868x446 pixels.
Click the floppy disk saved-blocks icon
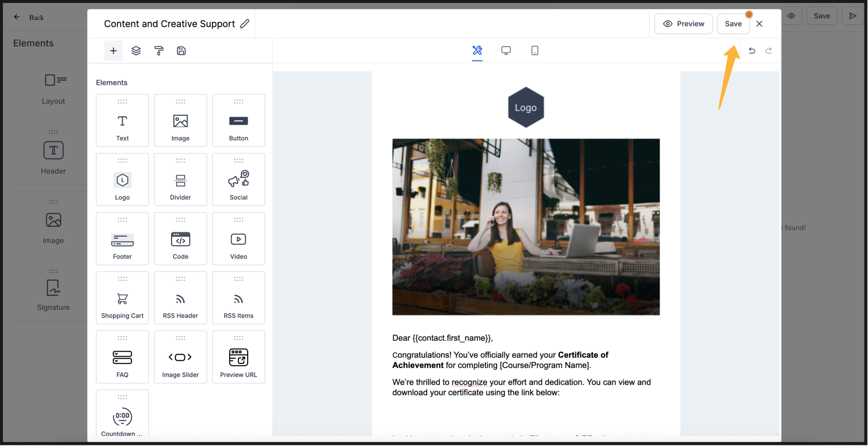point(181,51)
